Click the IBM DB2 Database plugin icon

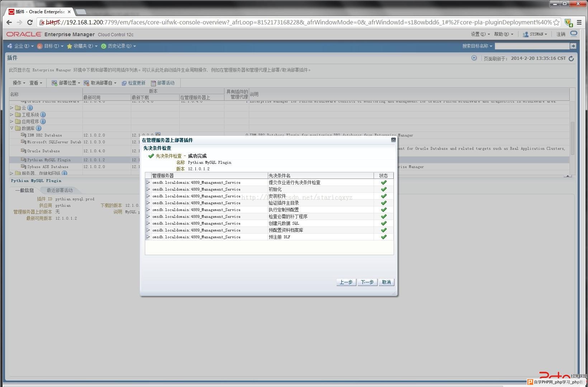coord(23,135)
